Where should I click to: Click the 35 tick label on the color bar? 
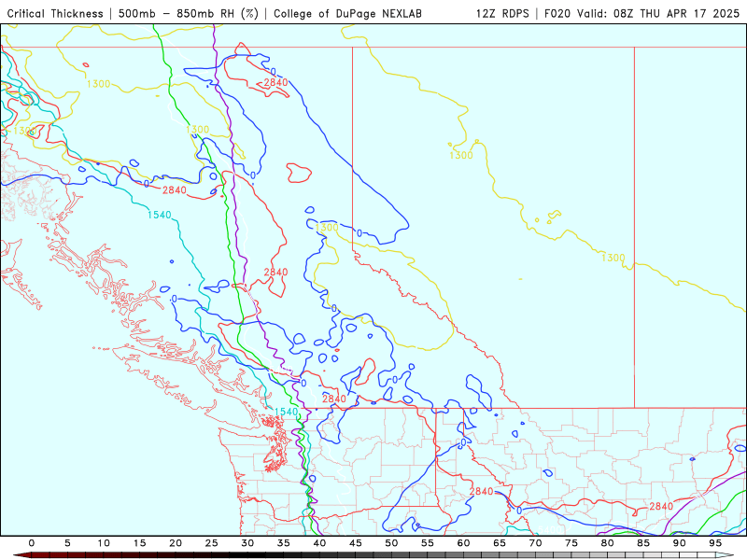tap(284, 543)
